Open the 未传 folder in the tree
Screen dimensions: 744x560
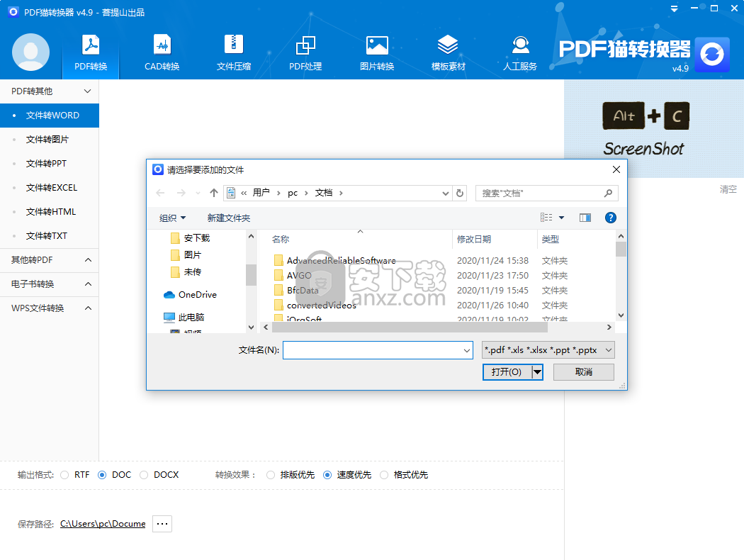point(186,272)
